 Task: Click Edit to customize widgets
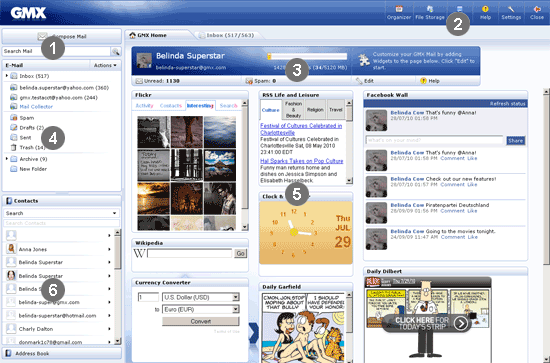[x=365, y=81]
